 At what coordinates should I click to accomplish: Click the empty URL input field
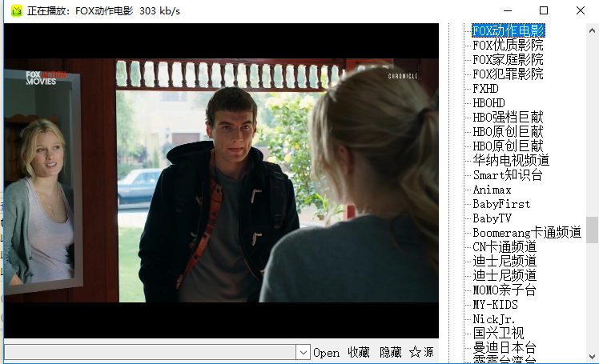(150, 352)
